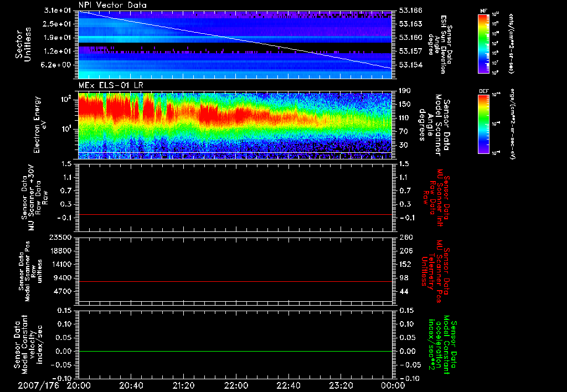Click the "150" scanner angle value
Viewport: 567px width, 392px height.
pos(405,105)
